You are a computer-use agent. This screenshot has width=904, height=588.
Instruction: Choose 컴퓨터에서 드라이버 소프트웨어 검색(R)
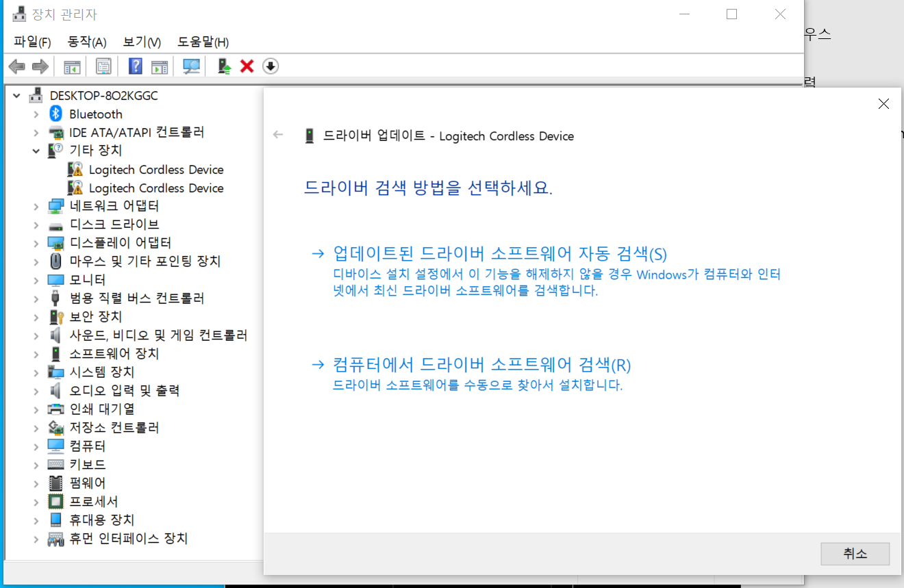481,364
